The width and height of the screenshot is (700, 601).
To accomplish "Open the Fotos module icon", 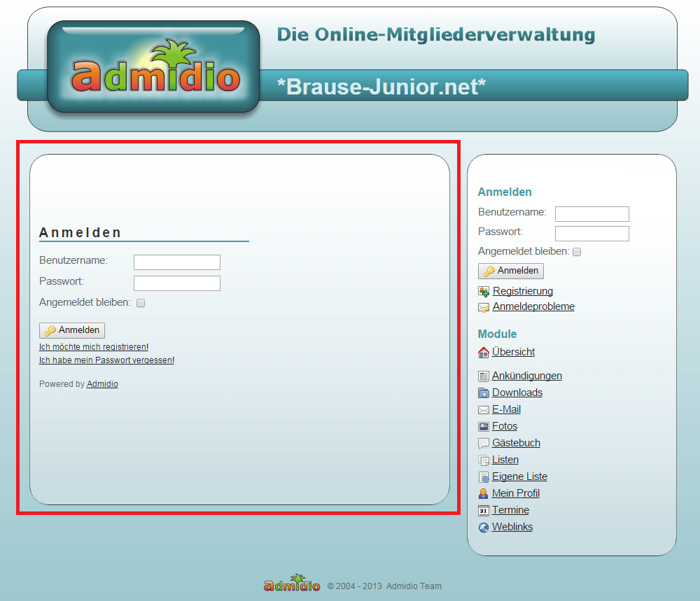I will click(x=483, y=426).
